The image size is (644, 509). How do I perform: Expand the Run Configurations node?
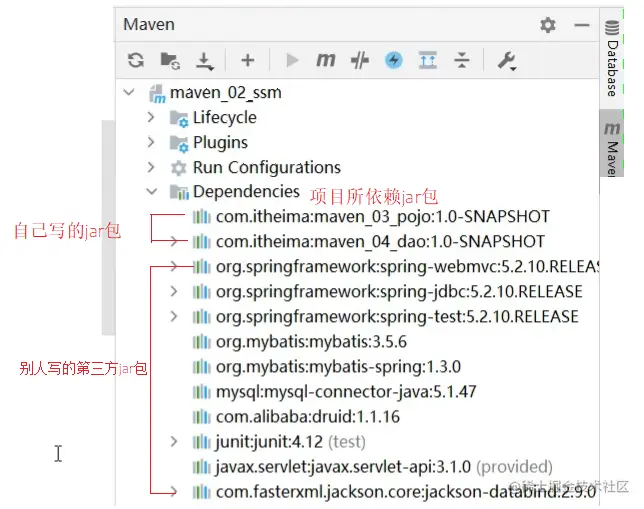[151, 167]
